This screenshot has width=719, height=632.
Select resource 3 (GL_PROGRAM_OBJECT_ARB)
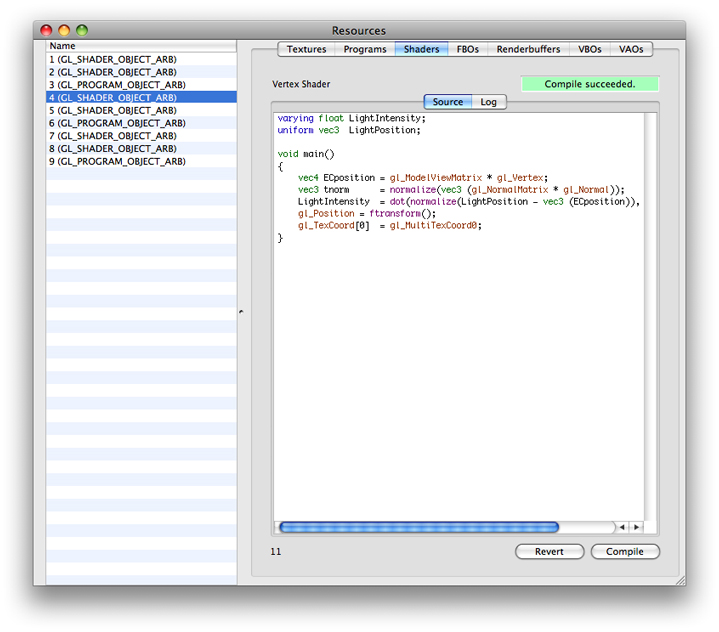tap(117, 85)
